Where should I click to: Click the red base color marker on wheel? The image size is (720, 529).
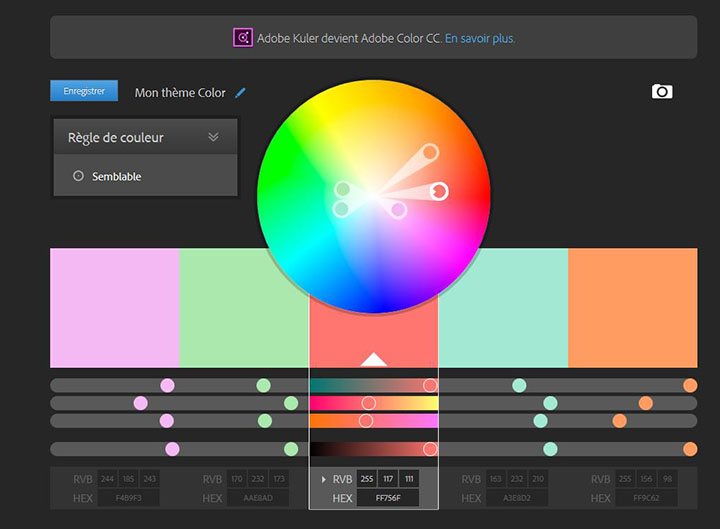(x=439, y=191)
